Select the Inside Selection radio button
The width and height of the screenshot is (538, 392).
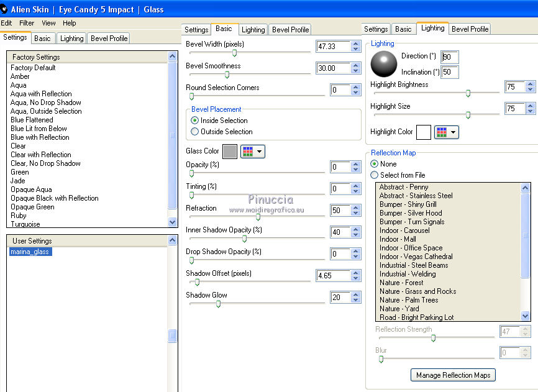194,121
